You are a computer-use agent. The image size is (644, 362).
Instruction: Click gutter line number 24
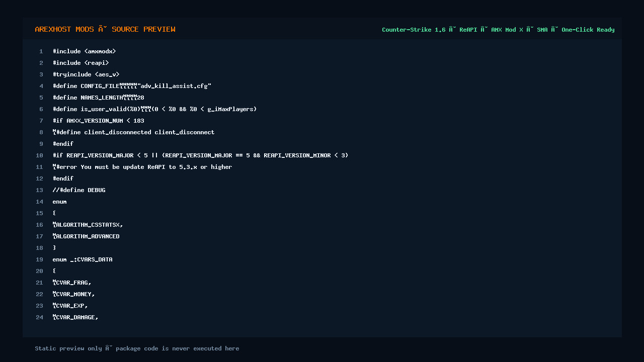pyautogui.click(x=39, y=317)
